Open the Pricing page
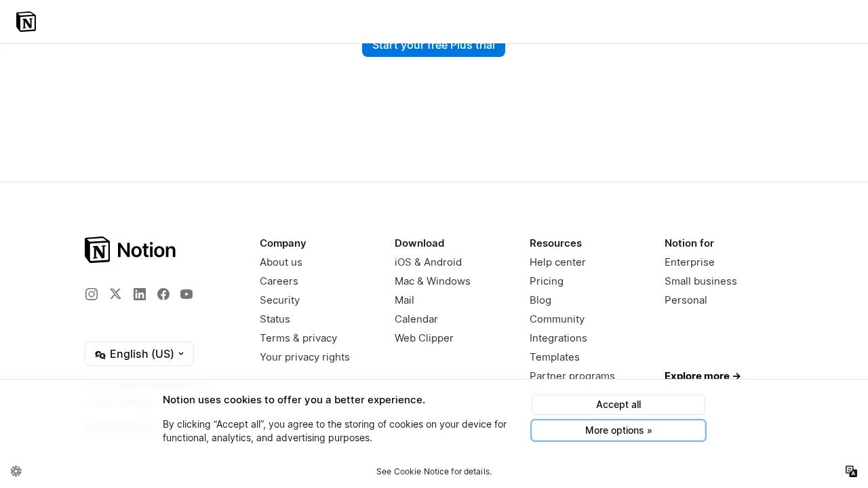Viewport: 868px width, 488px height. [x=547, y=281]
